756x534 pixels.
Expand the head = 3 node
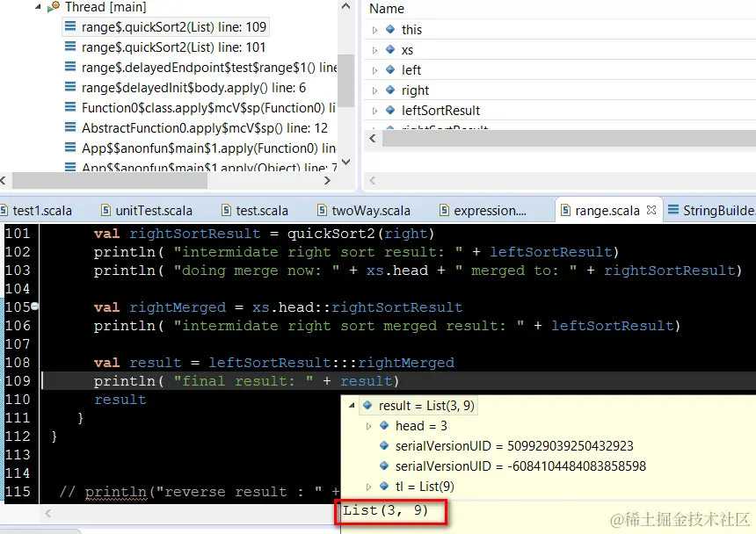tap(369, 426)
